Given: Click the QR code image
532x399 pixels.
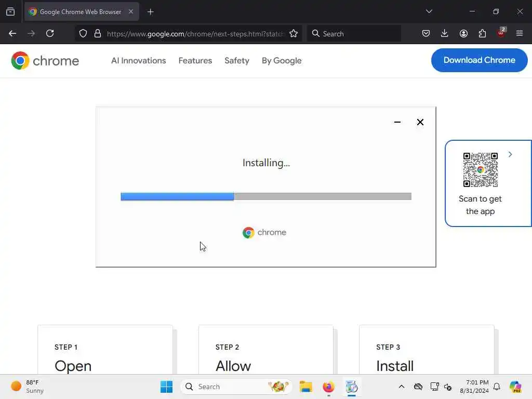Looking at the screenshot, I should click(481, 170).
